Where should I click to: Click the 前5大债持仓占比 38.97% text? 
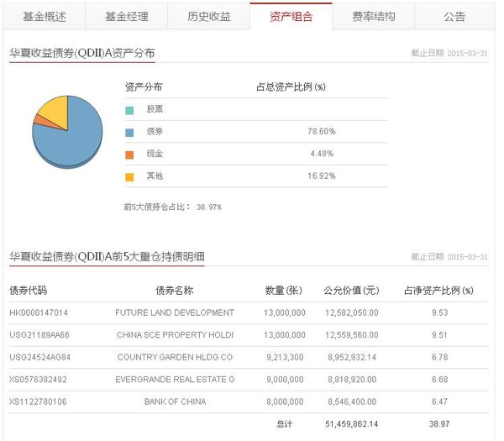[173, 207]
